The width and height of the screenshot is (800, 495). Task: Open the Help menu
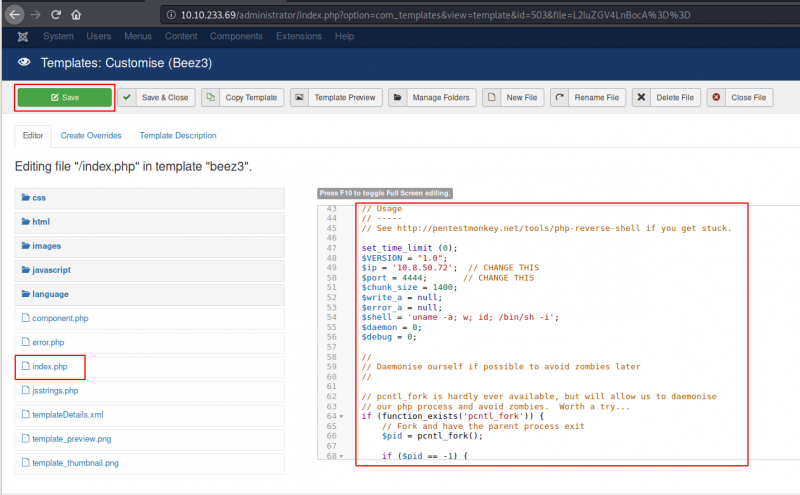coord(344,36)
